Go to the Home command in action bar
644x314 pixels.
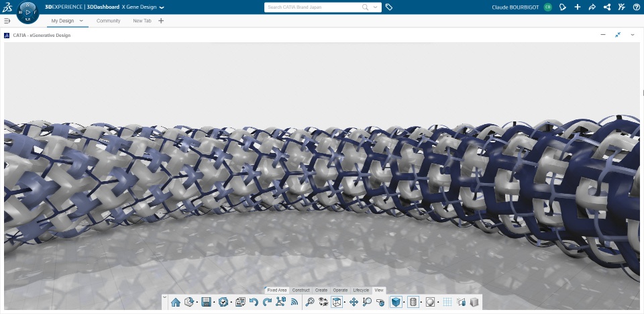(175, 302)
